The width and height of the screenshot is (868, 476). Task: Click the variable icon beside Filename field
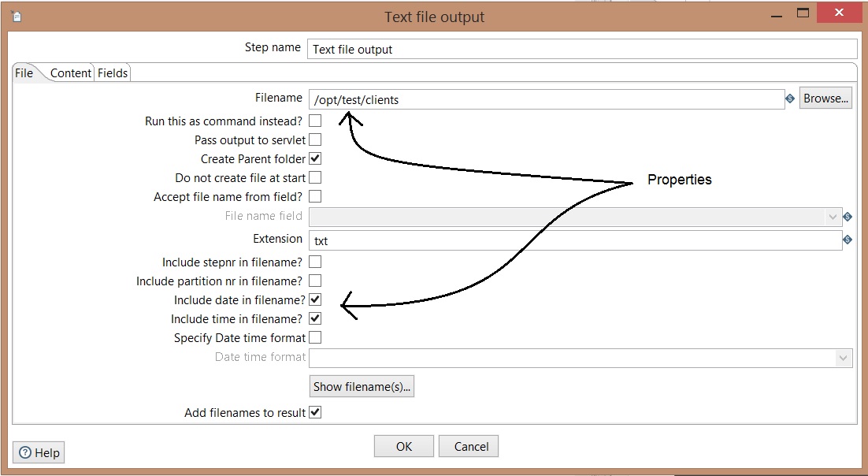[x=790, y=99]
